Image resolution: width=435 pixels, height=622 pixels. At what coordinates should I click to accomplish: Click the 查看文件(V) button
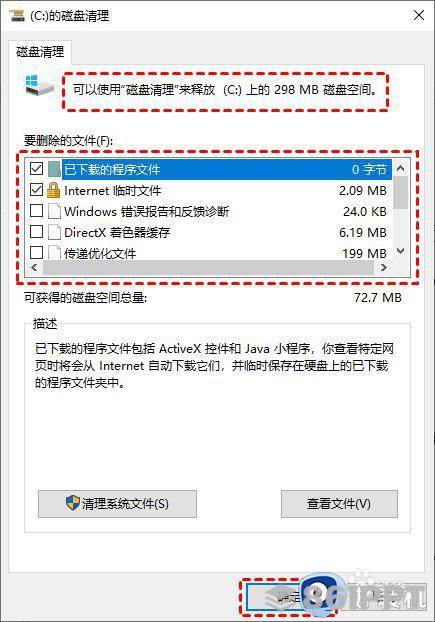click(339, 504)
